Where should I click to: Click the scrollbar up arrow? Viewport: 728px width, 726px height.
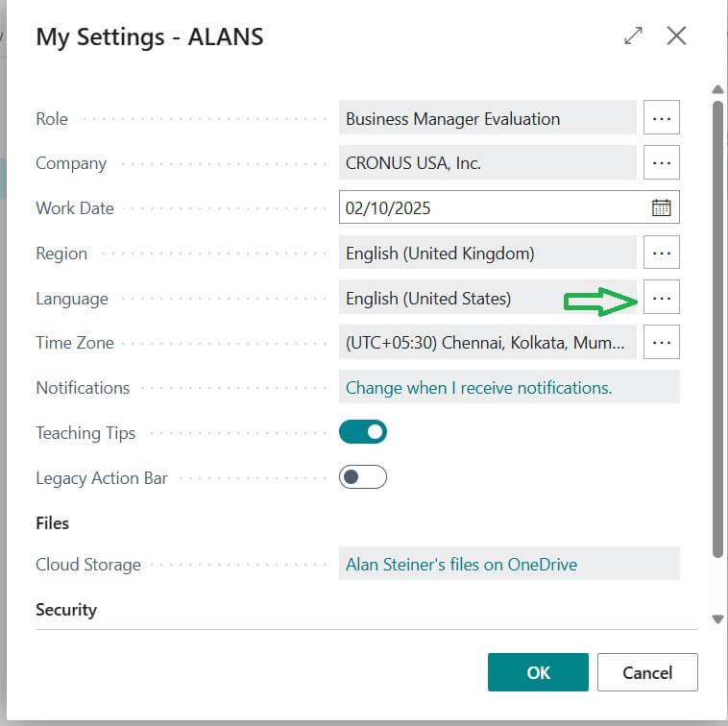(x=717, y=91)
